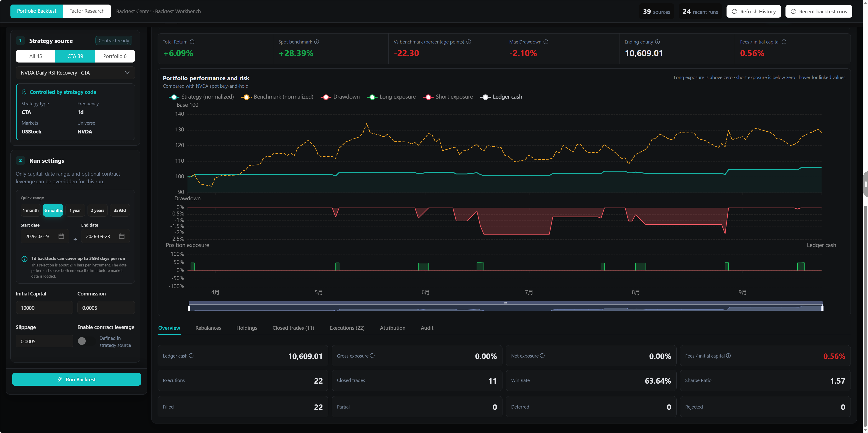Toggle Benchmark (normalized) legend series
Screen dimensions: 868x433
277,97
